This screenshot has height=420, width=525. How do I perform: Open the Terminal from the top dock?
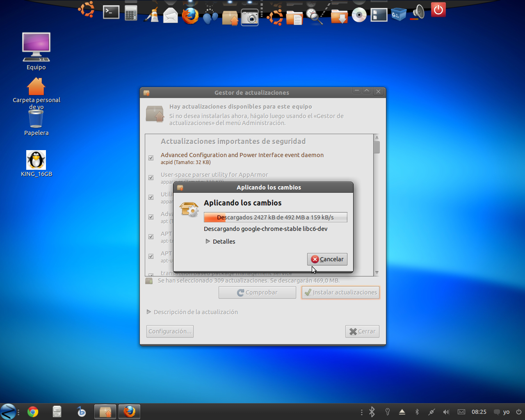click(x=111, y=12)
